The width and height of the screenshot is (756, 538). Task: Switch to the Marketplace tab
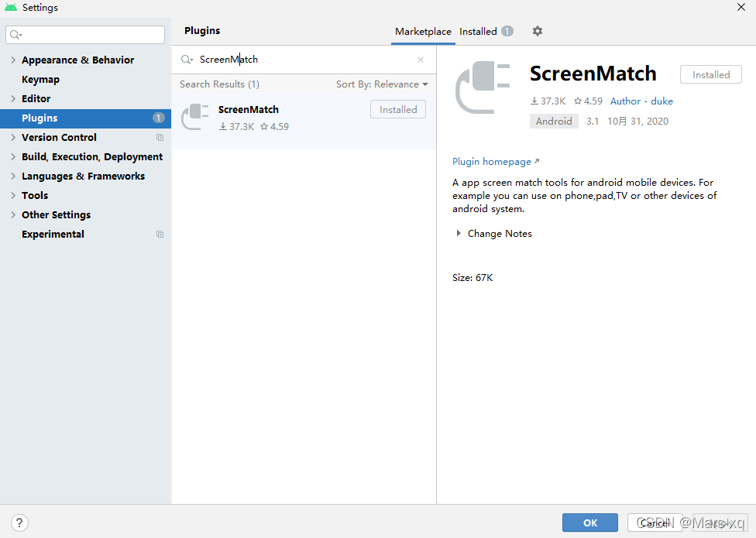pyautogui.click(x=423, y=31)
